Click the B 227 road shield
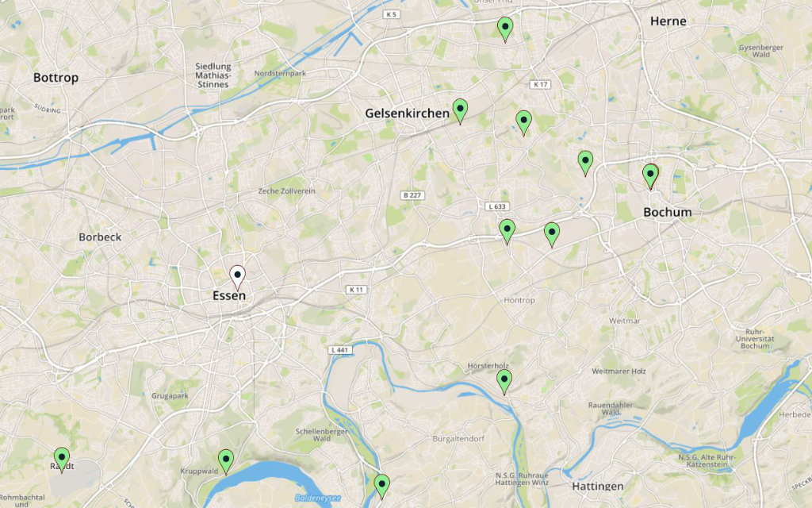The width and height of the screenshot is (812, 508). tap(412, 195)
